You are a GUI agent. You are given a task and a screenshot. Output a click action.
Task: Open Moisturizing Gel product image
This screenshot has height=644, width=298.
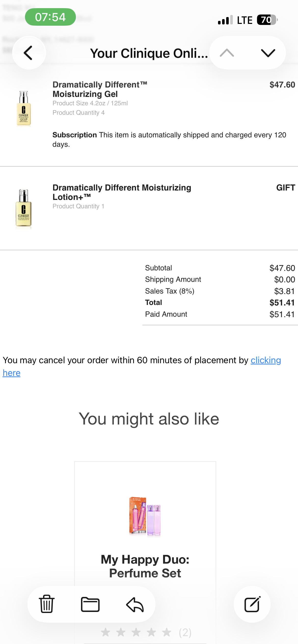24,108
